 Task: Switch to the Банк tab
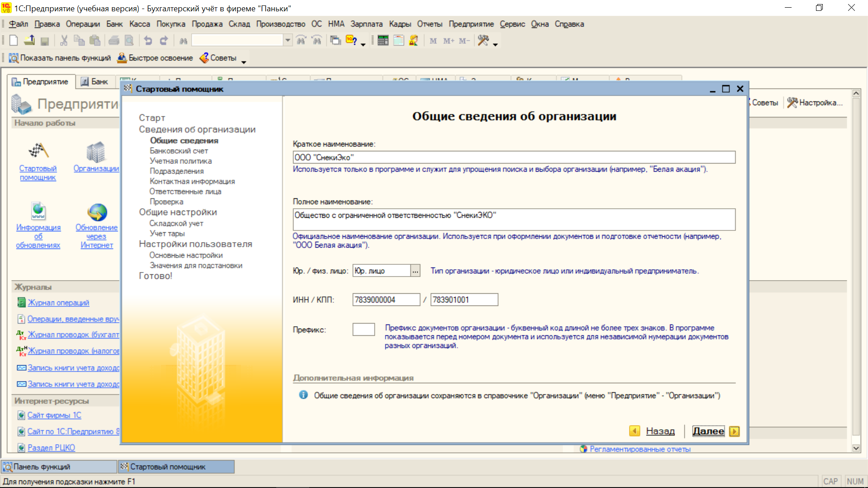tap(94, 82)
